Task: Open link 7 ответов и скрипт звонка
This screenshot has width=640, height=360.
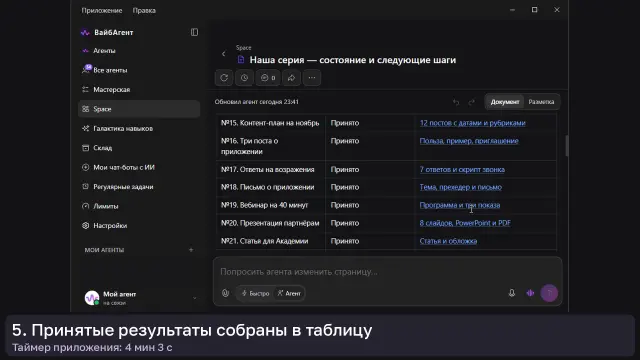Action: tap(462, 169)
